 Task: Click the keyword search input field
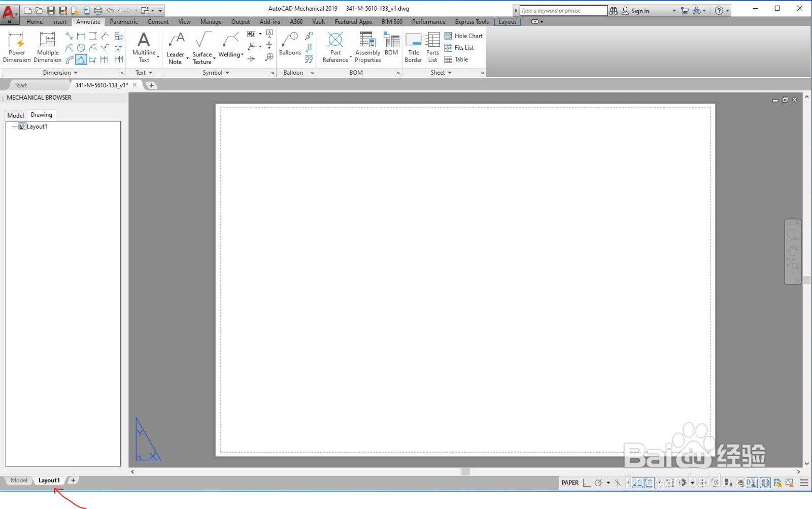pos(563,11)
